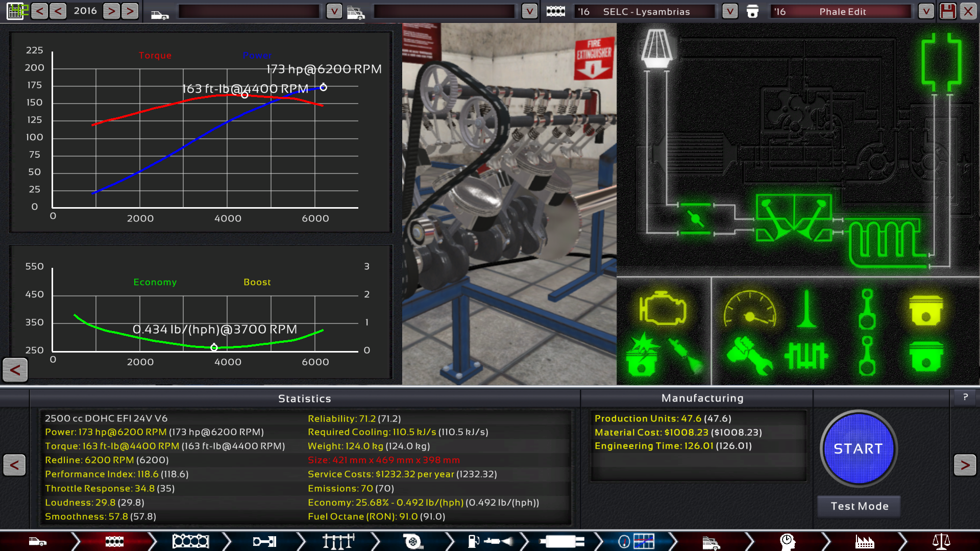Collapse the graphs panel with left arrow
The width and height of the screenshot is (980, 551).
[15, 370]
